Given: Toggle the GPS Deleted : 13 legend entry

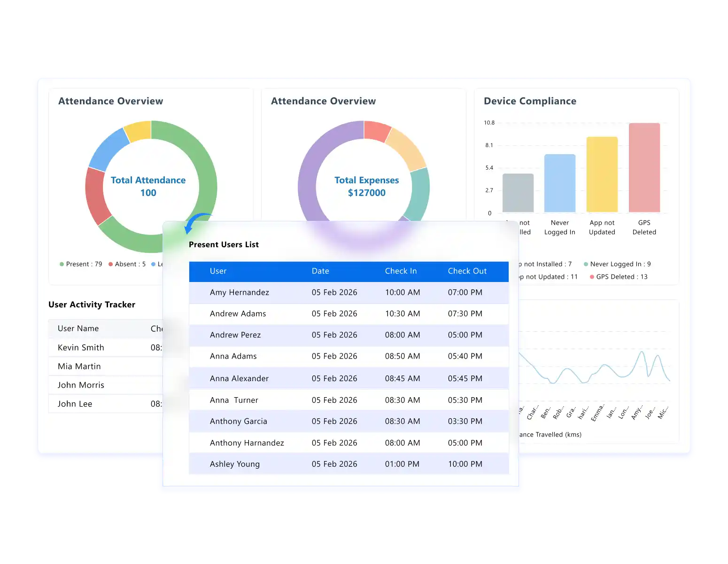Looking at the screenshot, I should click(x=621, y=277).
